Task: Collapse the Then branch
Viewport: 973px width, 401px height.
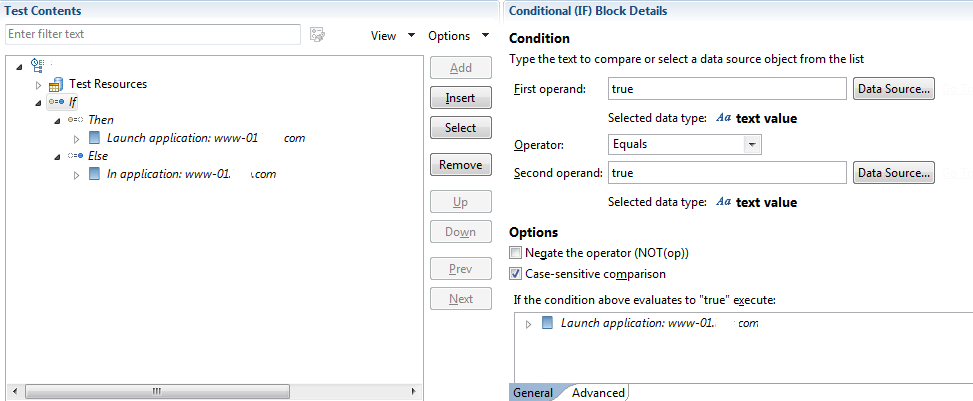Action: (x=58, y=120)
